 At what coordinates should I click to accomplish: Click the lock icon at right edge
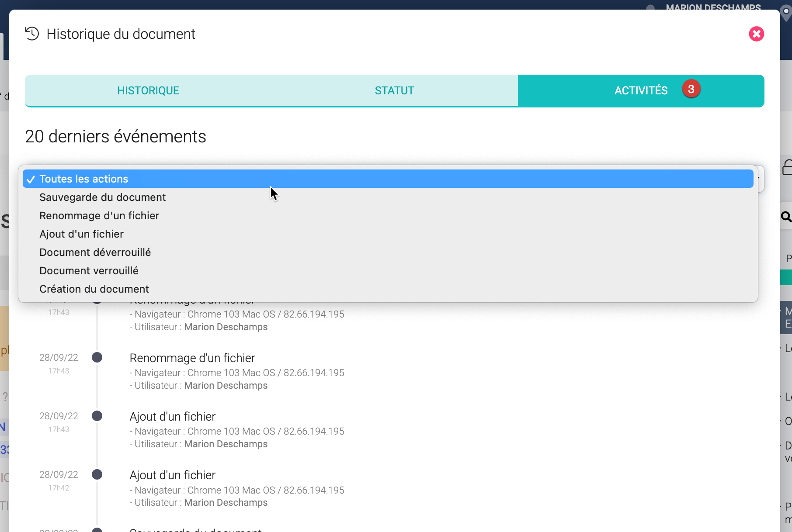[x=787, y=167]
